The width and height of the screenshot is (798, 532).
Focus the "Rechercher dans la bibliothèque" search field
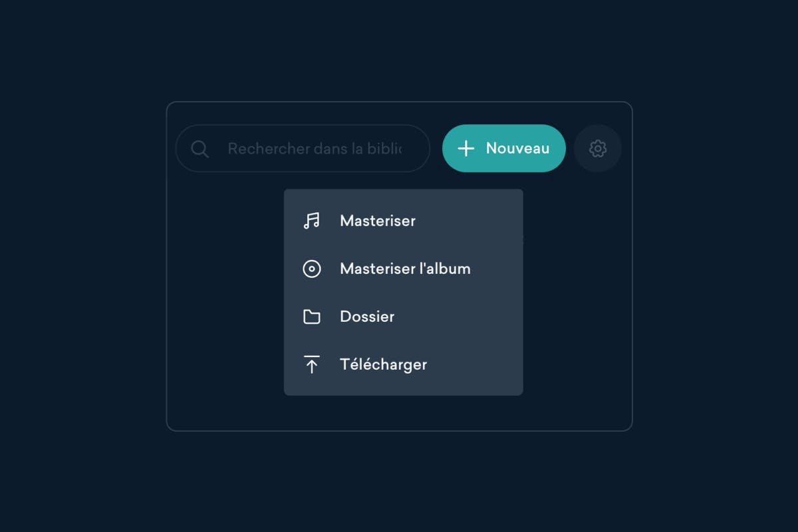303,148
